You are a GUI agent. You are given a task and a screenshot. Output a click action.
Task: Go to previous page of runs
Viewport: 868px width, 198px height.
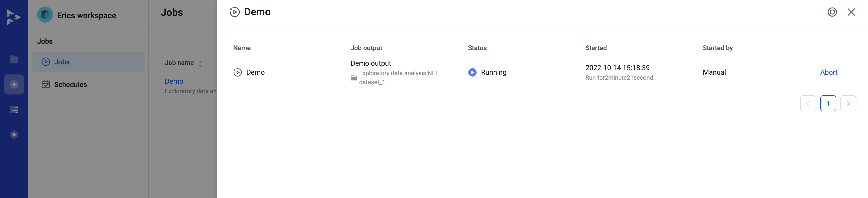click(808, 103)
